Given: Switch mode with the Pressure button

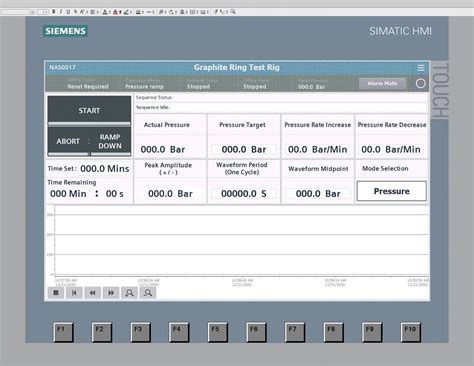Looking at the screenshot, I should pos(392,191).
